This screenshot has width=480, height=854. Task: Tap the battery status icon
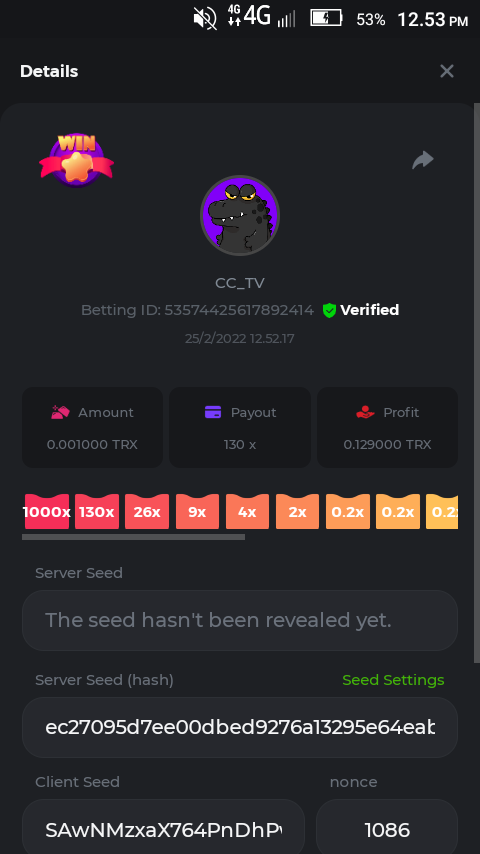(x=326, y=19)
